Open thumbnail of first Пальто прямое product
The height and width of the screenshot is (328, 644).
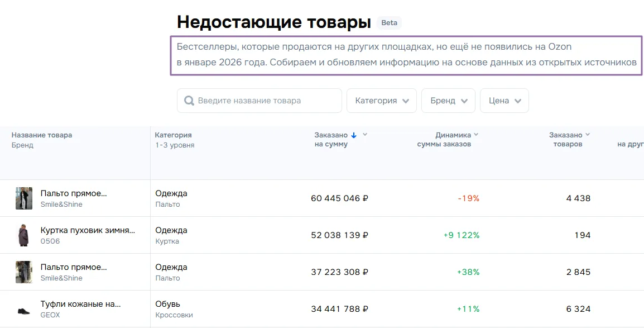click(x=24, y=198)
